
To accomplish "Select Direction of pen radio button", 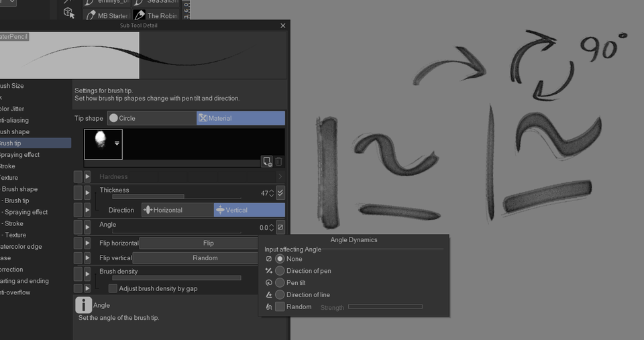I will [280, 271].
